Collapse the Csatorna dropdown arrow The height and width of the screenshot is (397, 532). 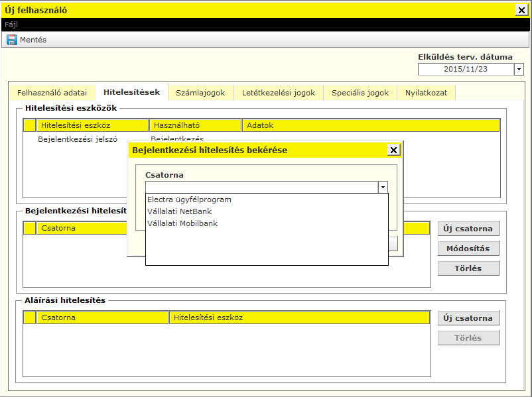[x=383, y=187]
